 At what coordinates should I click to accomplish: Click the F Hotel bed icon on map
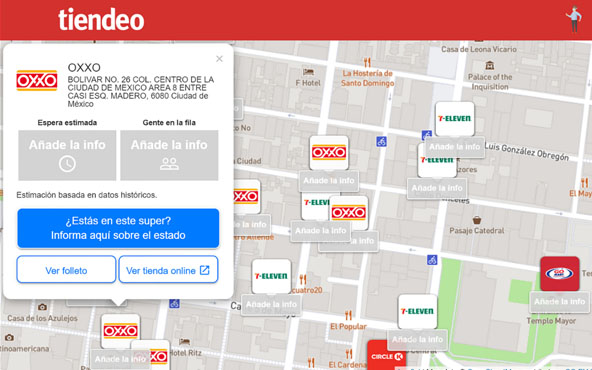coord(308,72)
